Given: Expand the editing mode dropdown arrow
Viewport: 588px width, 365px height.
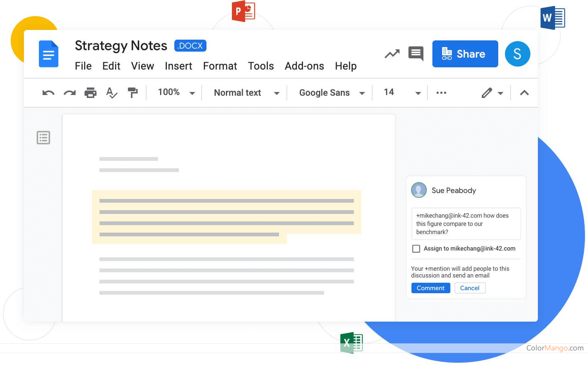Looking at the screenshot, I should pyautogui.click(x=500, y=93).
